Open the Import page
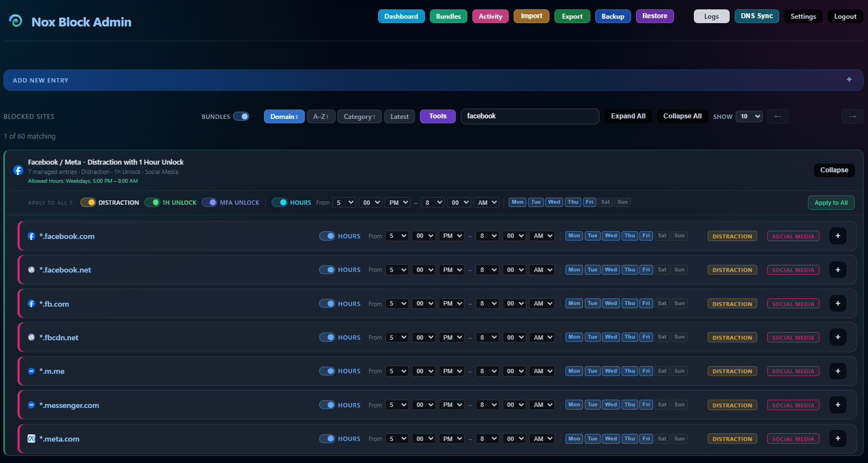This screenshot has width=868, height=463. coord(531,16)
